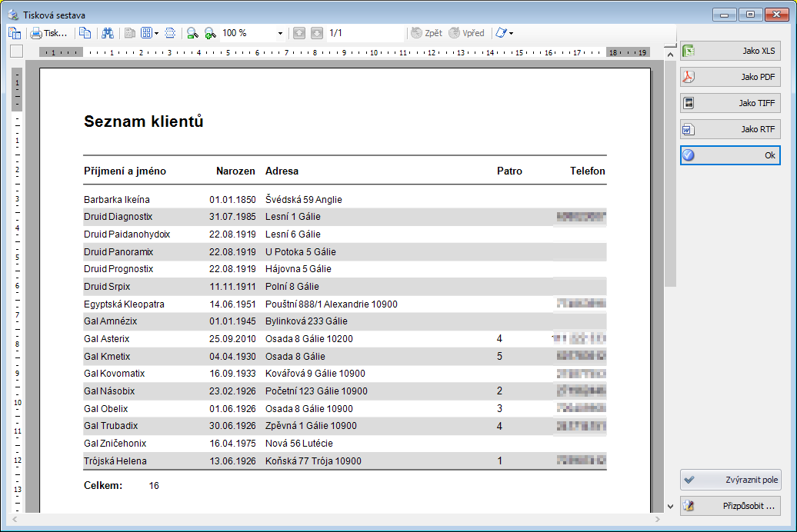Click the birth date 01.01.1850
The height and width of the screenshot is (532, 797).
click(233, 200)
